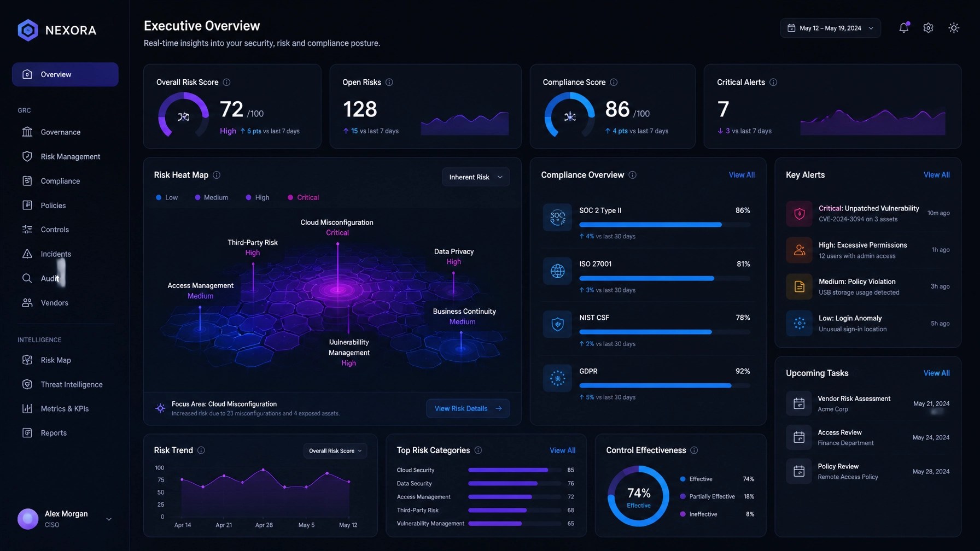Open settings gear in header
The image size is (980, 551).
click(x=928, y=28)
